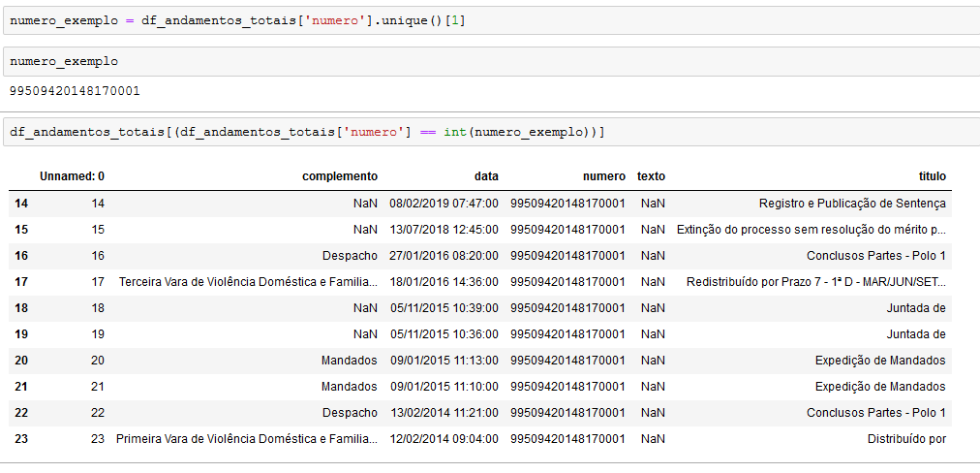Click date cell 05/11/2015 10:39:00
This screenshot has height=473, width=980.
444,308
